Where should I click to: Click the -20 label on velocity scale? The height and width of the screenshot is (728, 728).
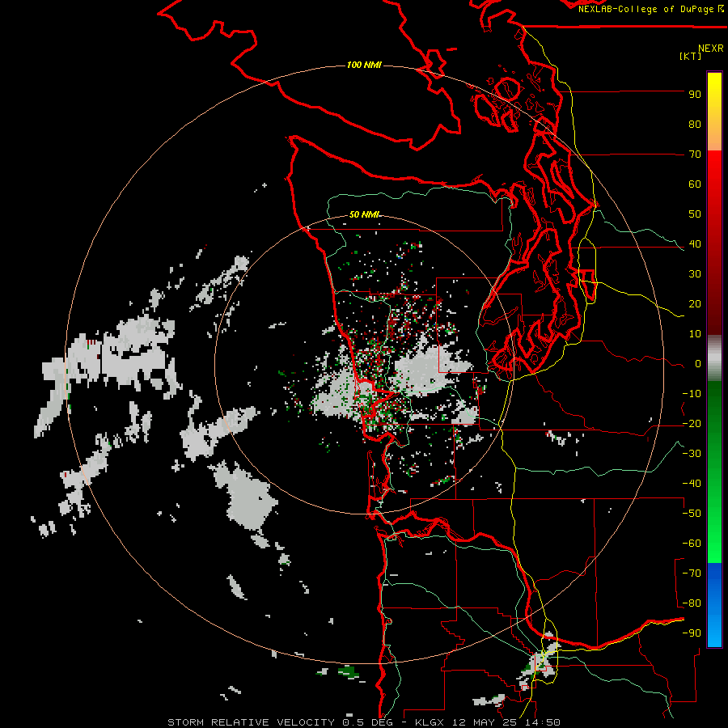(692, 424)
